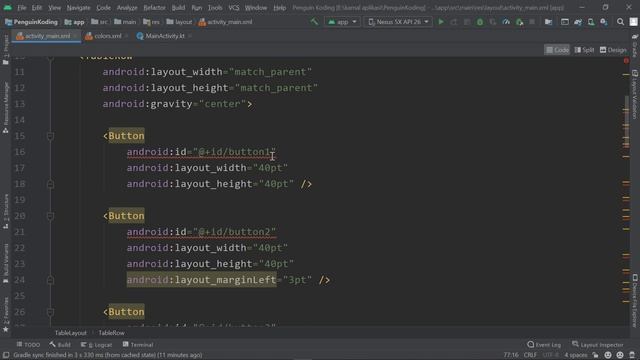Open project structure folder icon
Screen dimensions: 640x360
(x=548, y=22)
